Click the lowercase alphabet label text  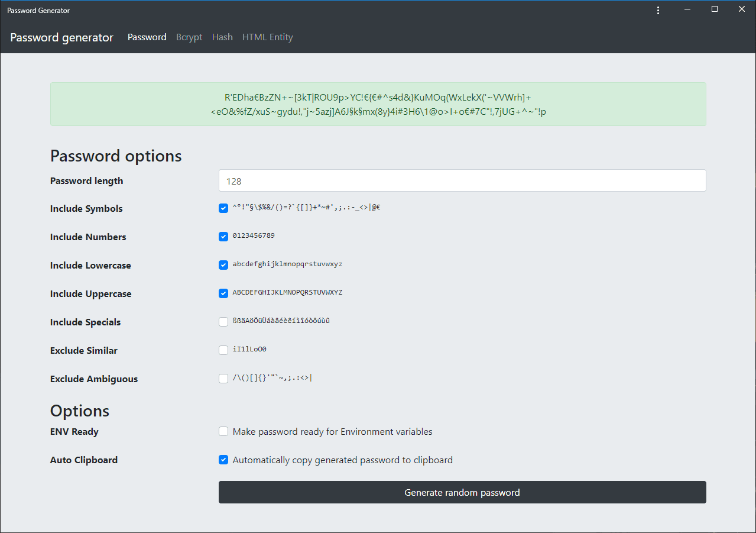point(287,264)
